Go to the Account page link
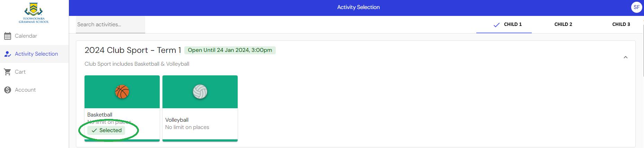Viewport: 644px width, 148px height. click(25, 90)
